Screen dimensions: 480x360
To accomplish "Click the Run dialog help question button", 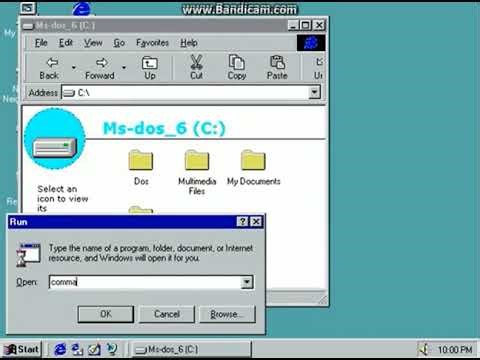I will coord(242,222).
